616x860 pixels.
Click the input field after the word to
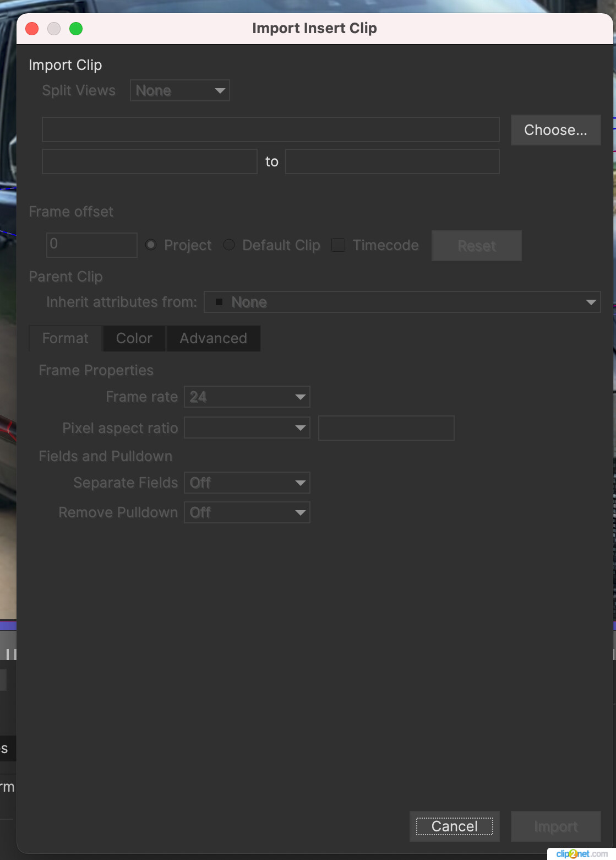tap(392, 161)
